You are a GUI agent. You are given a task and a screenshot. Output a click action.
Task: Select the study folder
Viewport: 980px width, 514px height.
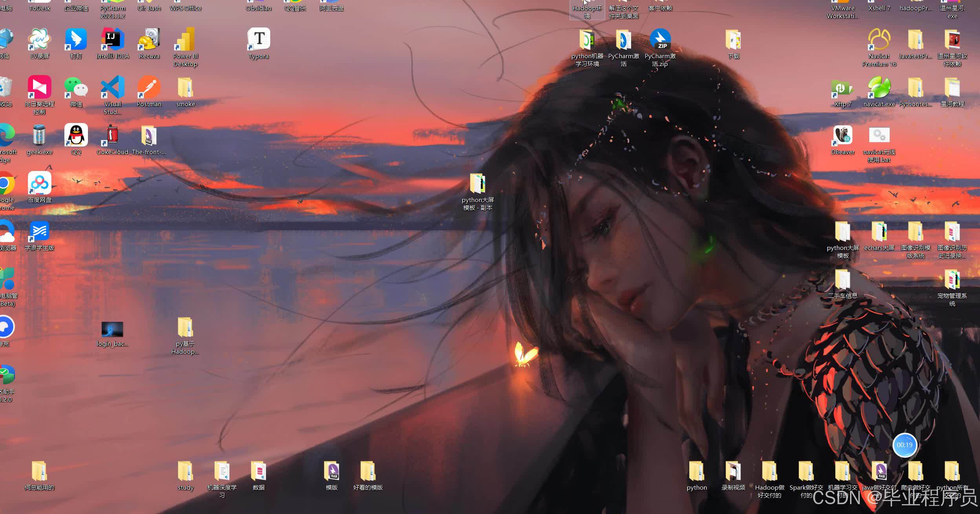click(x=185, y=472)
